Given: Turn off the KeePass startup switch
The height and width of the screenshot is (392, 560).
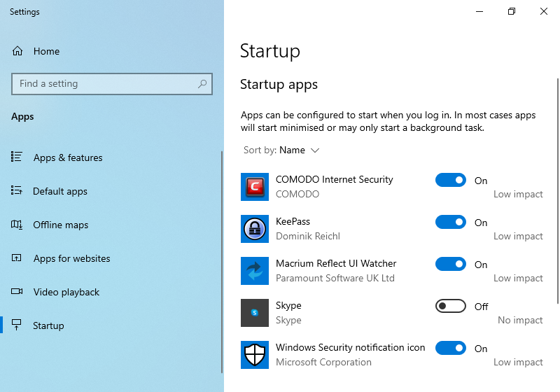Looking at the screenshot, I should pyautogui.click(x=450, y=222).
